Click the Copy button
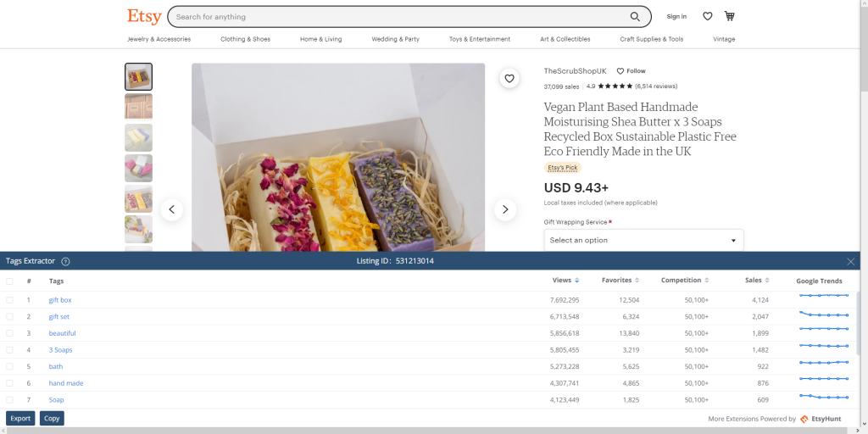Viewport: 868px width, 434px height. [52, 418]
